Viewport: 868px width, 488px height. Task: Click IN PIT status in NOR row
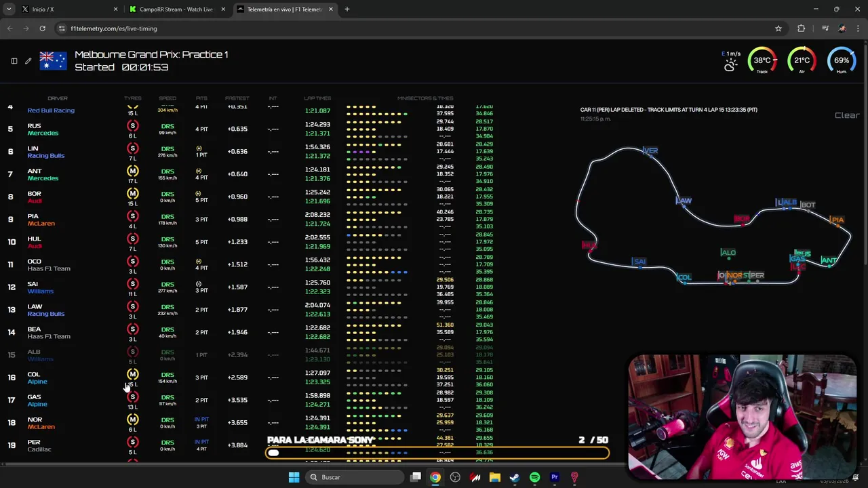[x=201, y=420]
